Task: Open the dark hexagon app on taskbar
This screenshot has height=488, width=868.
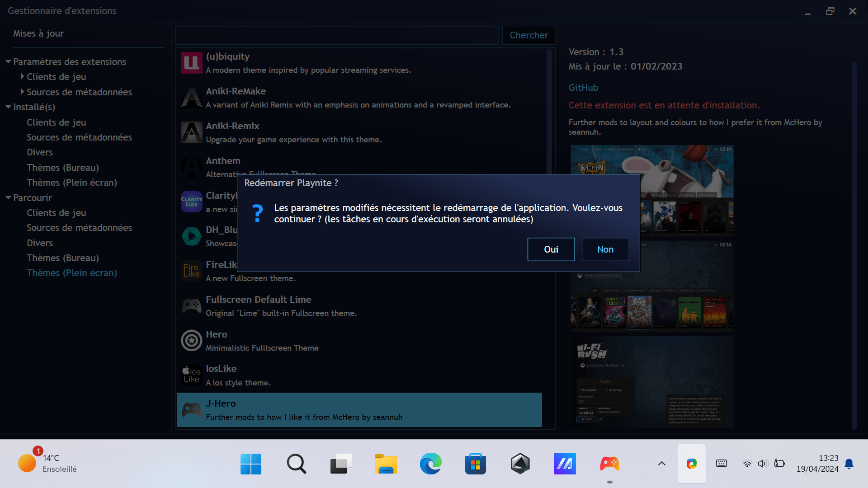Action: click(x=520, y=464)
